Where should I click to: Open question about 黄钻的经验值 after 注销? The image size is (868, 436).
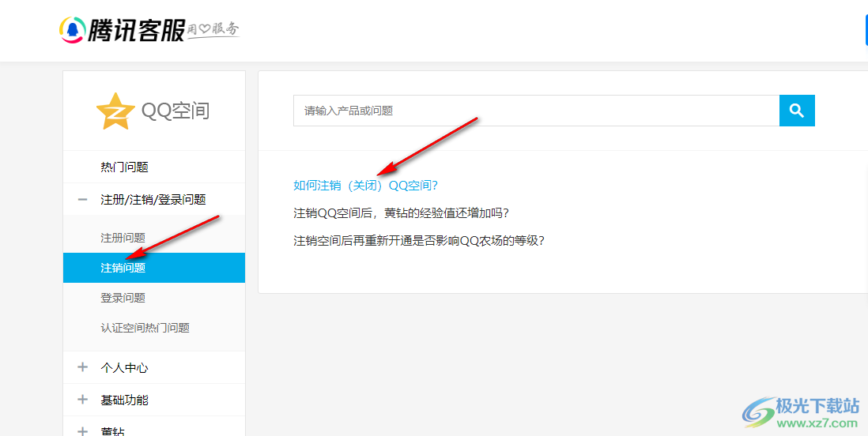click(x=401, y=213)
